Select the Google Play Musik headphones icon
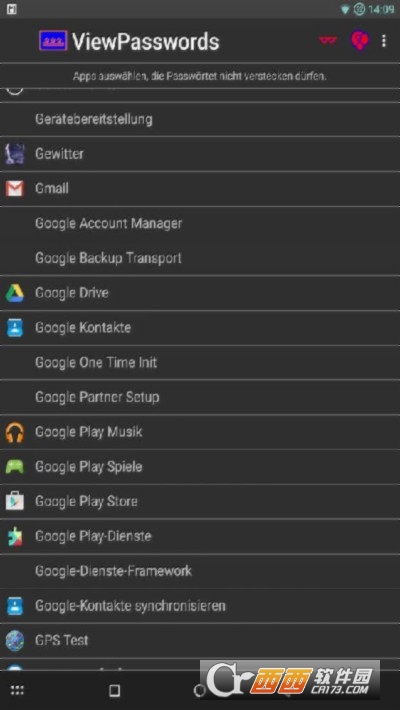Viewport: 400px width, 710px height. click(x=14, y=432)
